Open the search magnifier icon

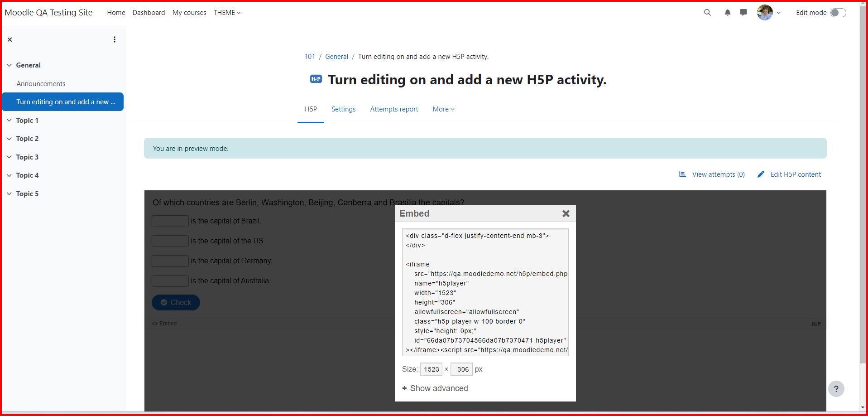[x=707, y=13]
